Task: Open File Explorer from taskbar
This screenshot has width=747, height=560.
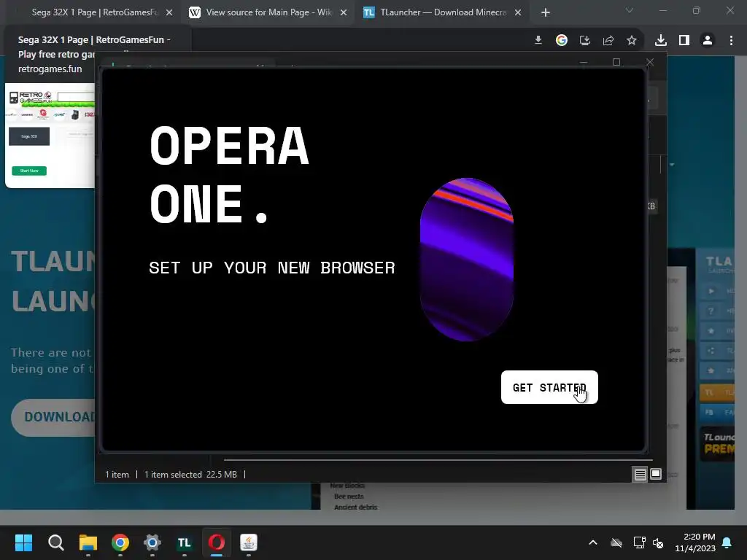Action: (88, 542)
